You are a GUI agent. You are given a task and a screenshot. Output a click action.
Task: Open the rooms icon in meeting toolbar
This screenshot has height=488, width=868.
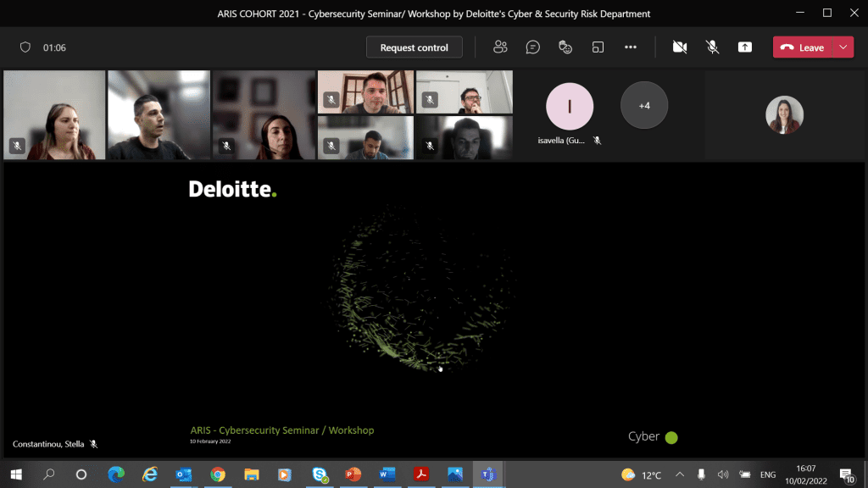pyautogui.click(x=598, y=47)
